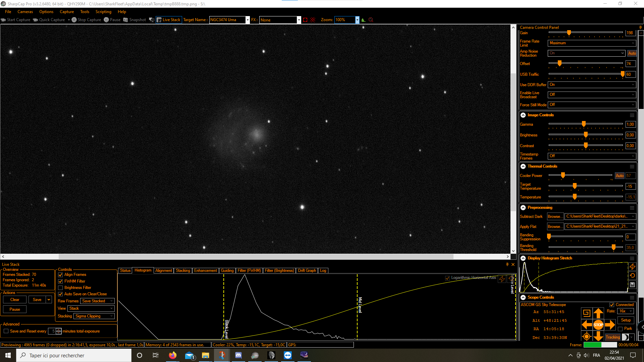Enable the Park checkbox
Image resolution: width=644 pixels, height=362 pixels.
click(x=620, y=329)
